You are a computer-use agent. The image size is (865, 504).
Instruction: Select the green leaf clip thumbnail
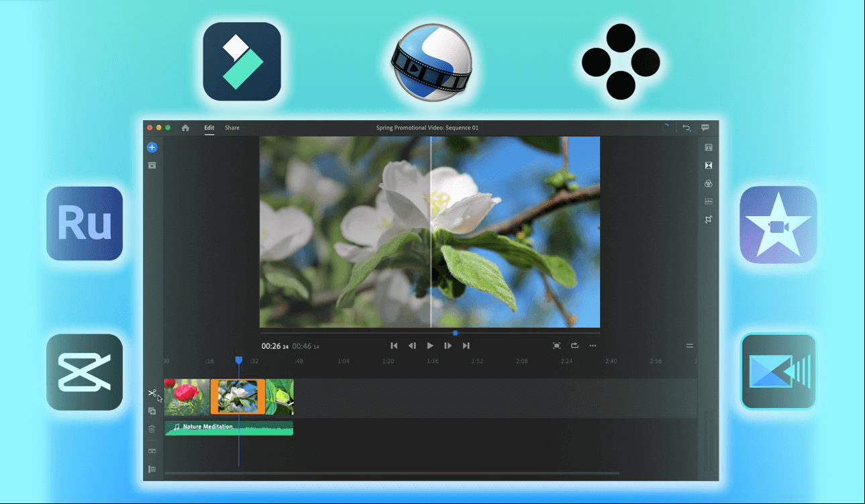pos(279,397)
